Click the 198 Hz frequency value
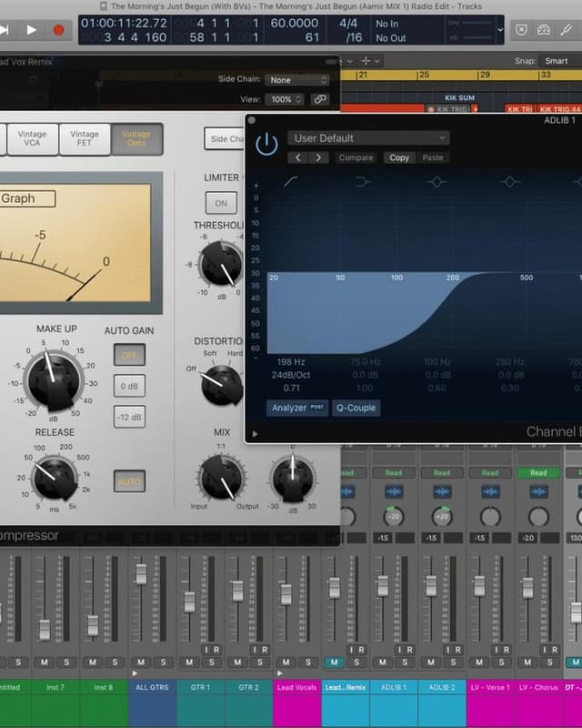582x728 pixels. tap(291, 361)
